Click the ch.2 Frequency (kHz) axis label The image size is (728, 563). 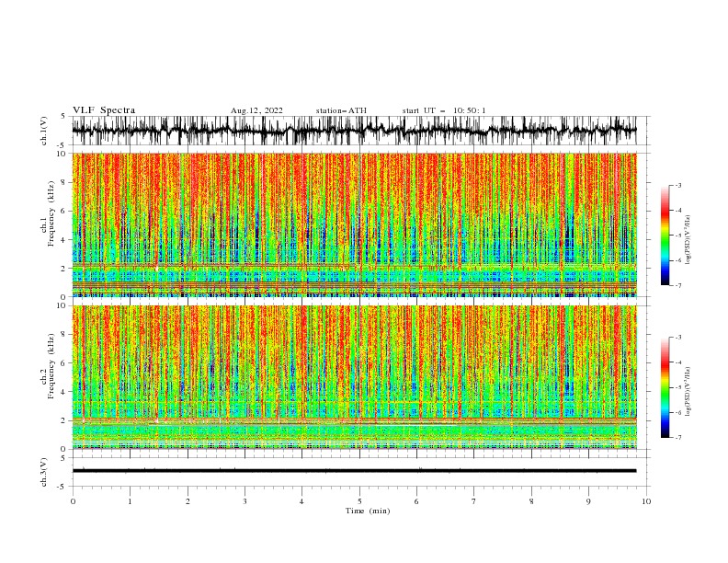pos(48,366)
